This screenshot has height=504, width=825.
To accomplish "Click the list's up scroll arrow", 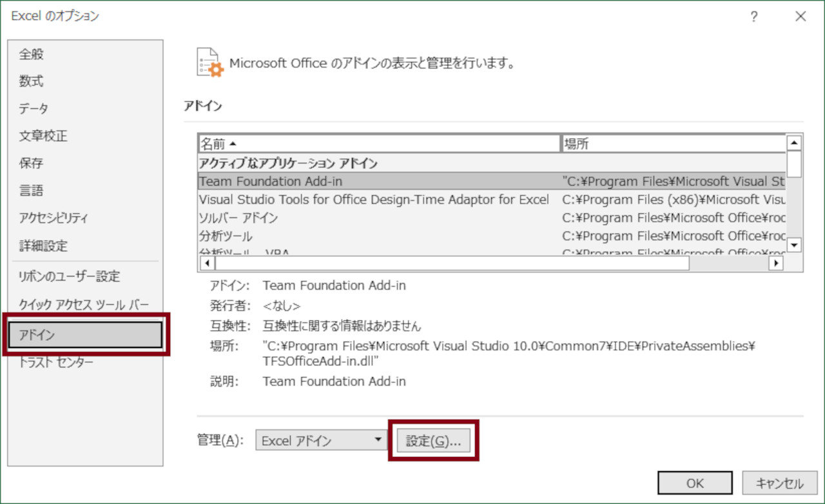I will click(795, 143).
